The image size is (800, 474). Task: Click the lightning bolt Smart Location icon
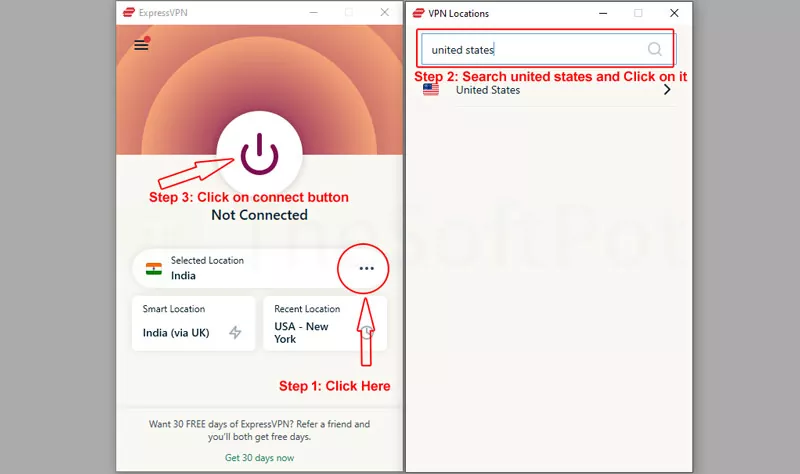235,332
